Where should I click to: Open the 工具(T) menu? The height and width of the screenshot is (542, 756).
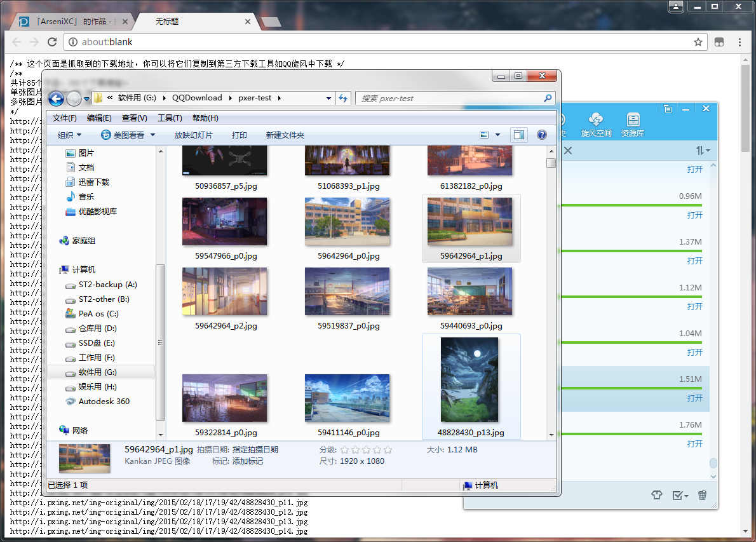pyautogui.click(x=170, y=118)
